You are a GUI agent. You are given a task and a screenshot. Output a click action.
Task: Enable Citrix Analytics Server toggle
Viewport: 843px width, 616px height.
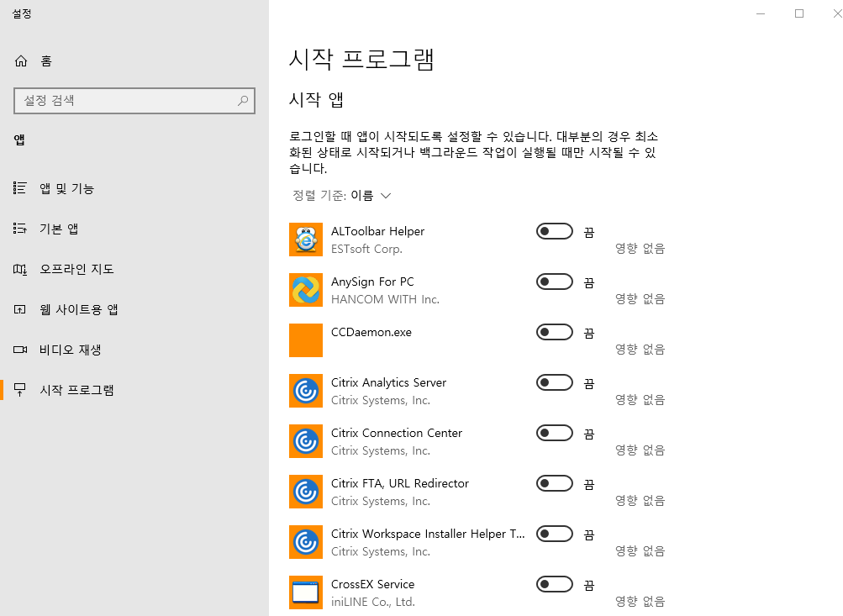pyautogui.click(x=554, y=382)
